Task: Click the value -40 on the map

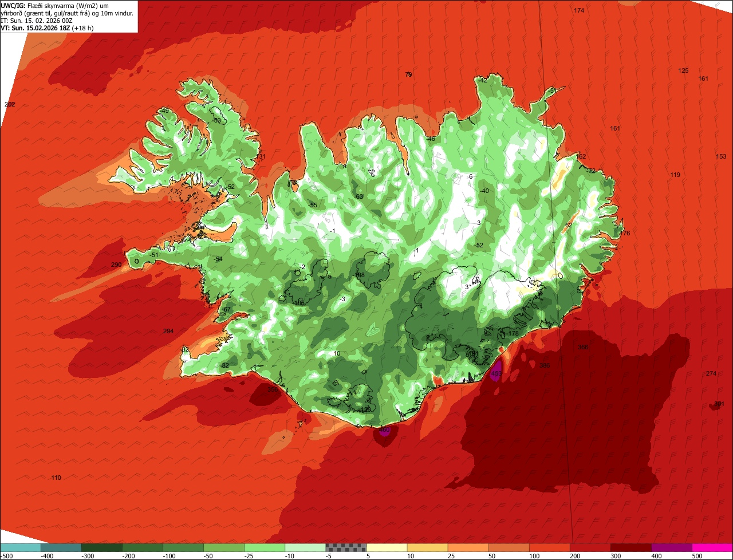Action: [x=484, y=191]
